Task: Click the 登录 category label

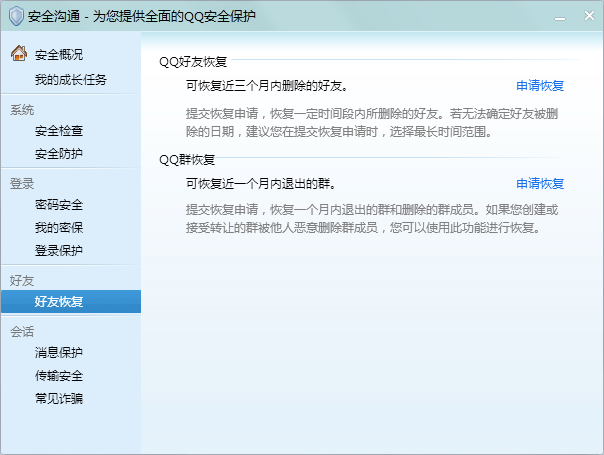Action: [x=22, y=184]
